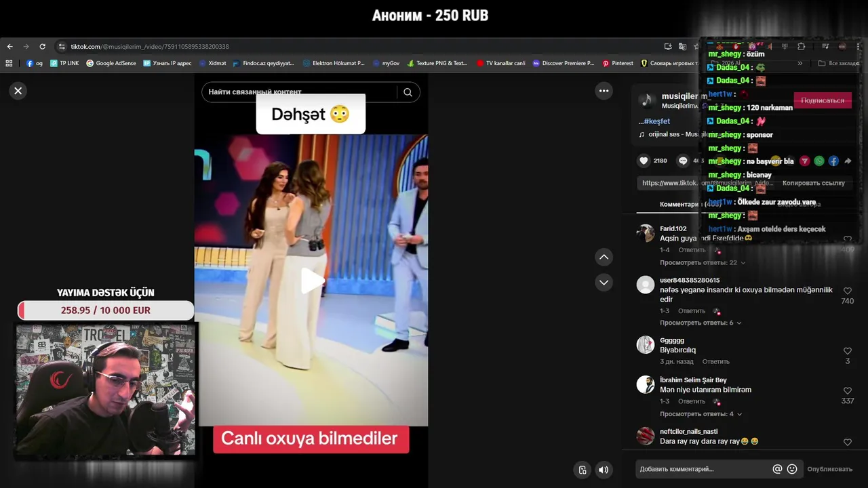Open Gggggg commenter avatar
Screen dimensions: 868x488
pos(646,345)
